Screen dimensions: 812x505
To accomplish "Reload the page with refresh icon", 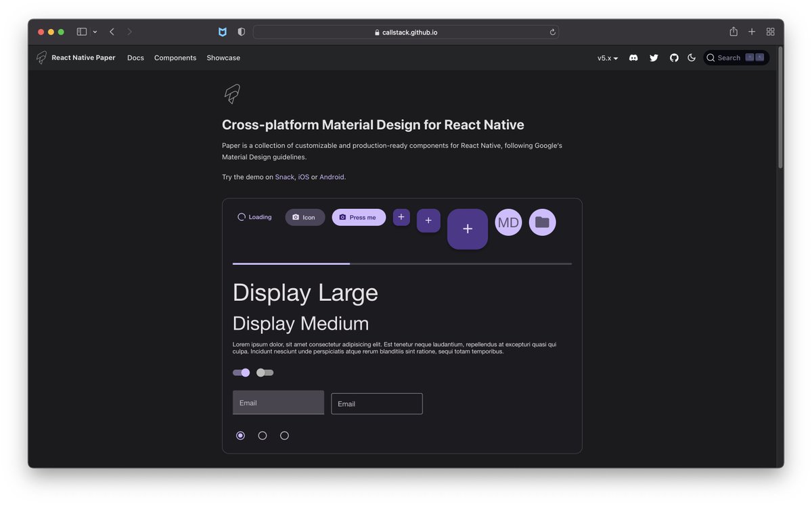I will click(x=552, y=32).
